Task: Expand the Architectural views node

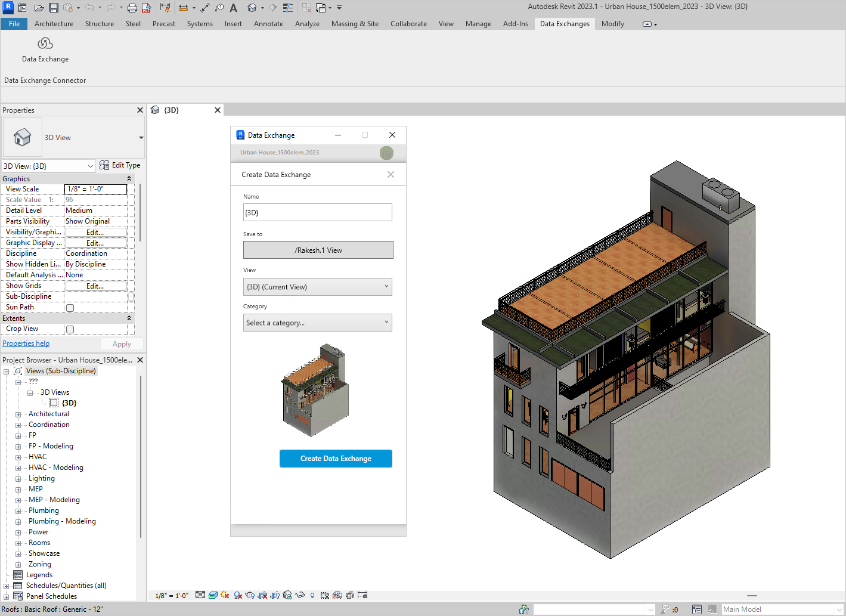Action: [x=18, y=414]
